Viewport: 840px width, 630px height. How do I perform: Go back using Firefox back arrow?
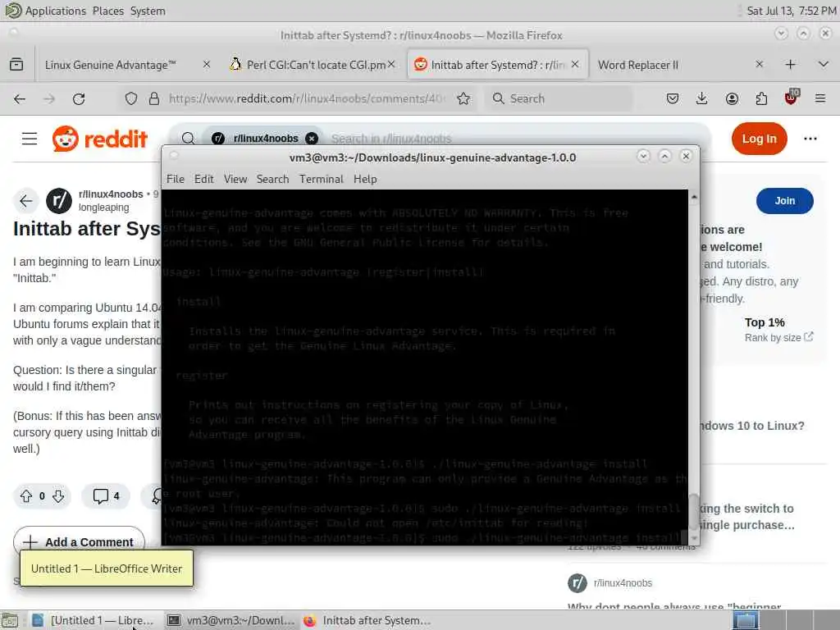click(x=20, y=98)
